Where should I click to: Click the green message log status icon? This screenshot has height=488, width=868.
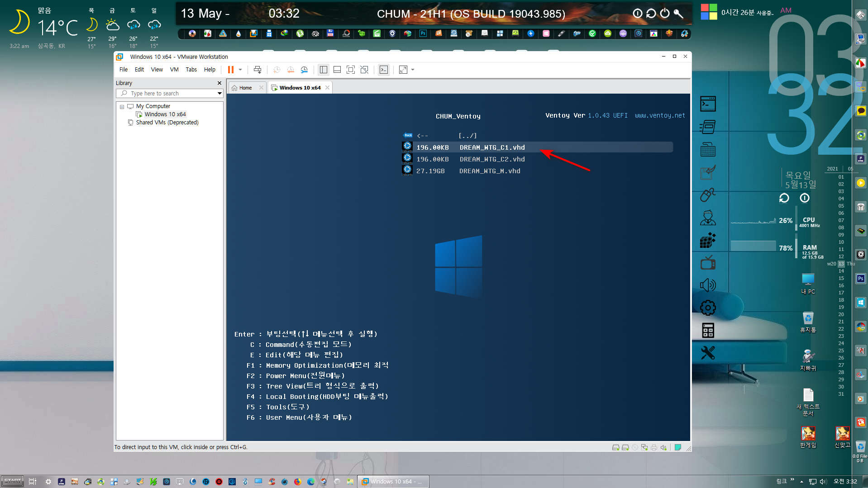[x=678, y=448]
